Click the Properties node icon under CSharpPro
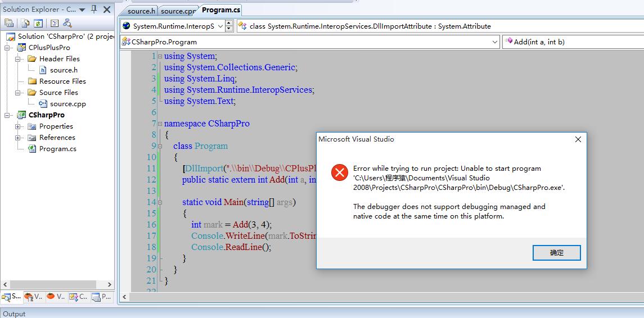644x318 pixels. 32,126
